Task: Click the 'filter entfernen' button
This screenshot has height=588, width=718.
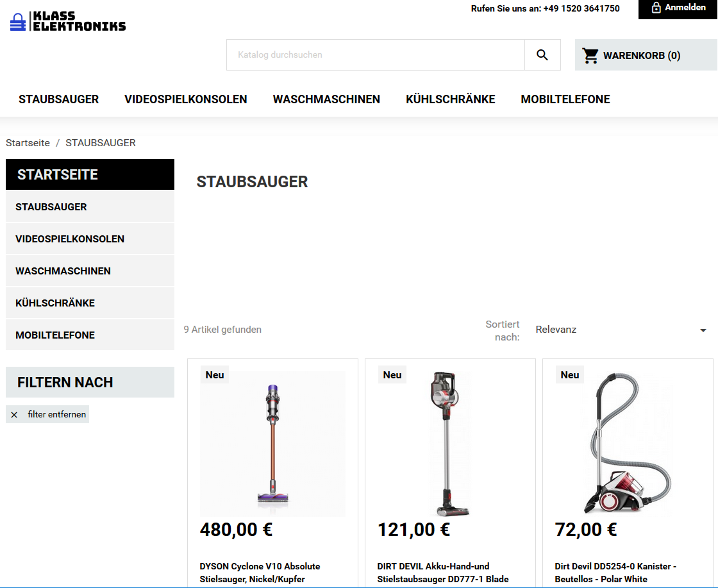Action: pyautogui.click(x=47, y=414)
